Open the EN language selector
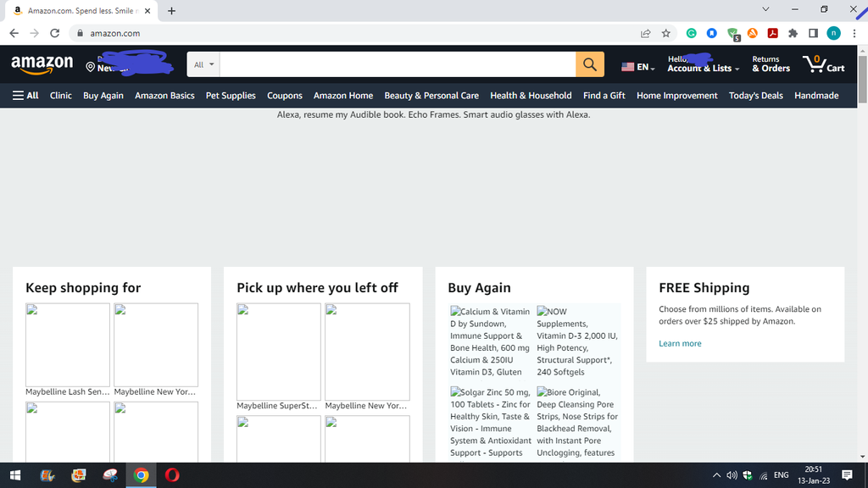The width and height of the screenshot is (868, 488). click(637, 67)
